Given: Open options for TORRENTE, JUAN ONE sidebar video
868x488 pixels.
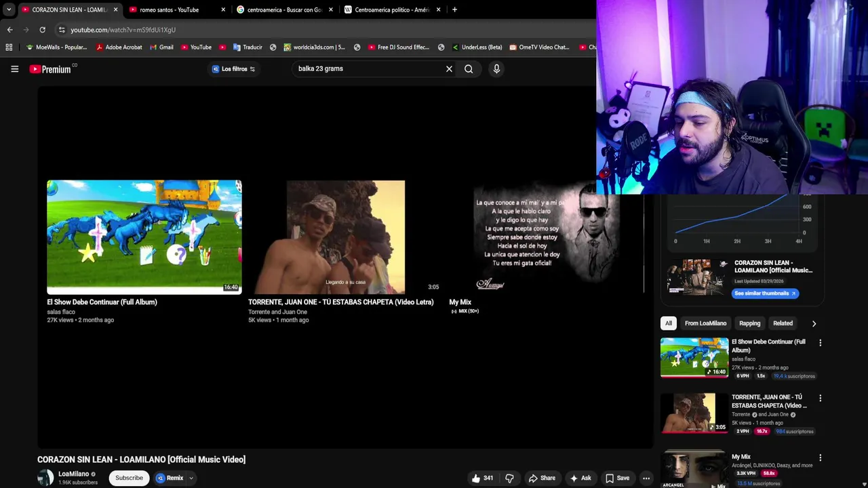Looking at the screenshot, I should 820,398.
